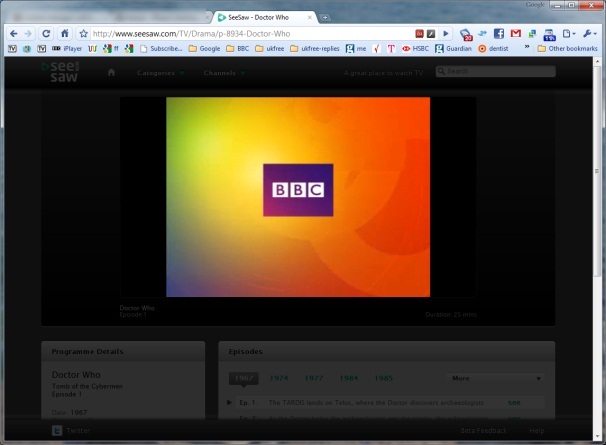Click the SeeSaw home icon in site header
The width and height of the screenshot is (606, 445).
coord(111,72)
